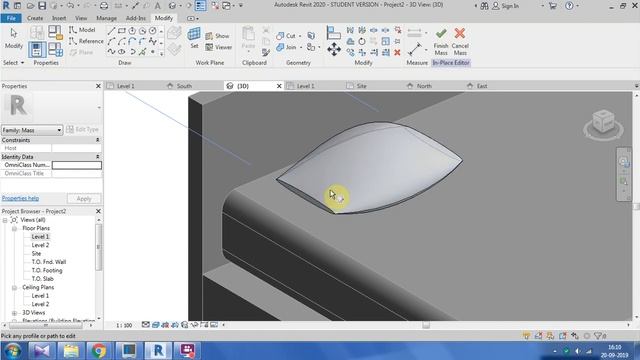
Task: Open the work plane Viewer
Action: point(218,47)
